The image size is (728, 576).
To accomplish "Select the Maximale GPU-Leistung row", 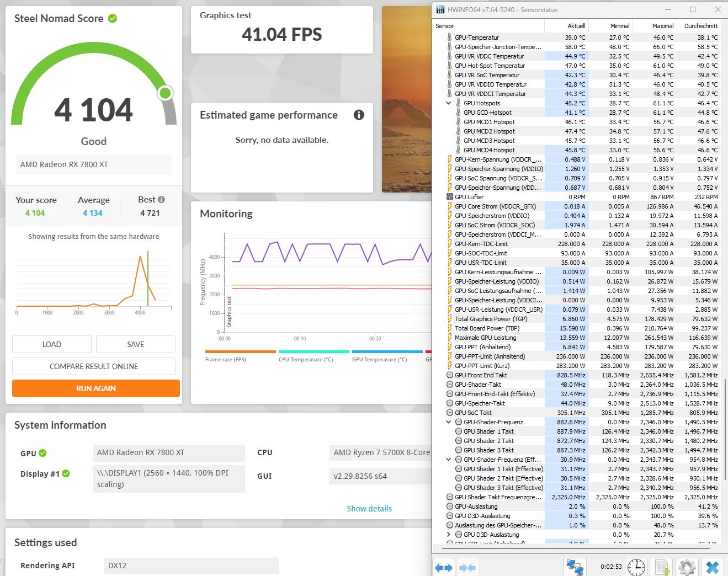I will (x=577, y=338).
